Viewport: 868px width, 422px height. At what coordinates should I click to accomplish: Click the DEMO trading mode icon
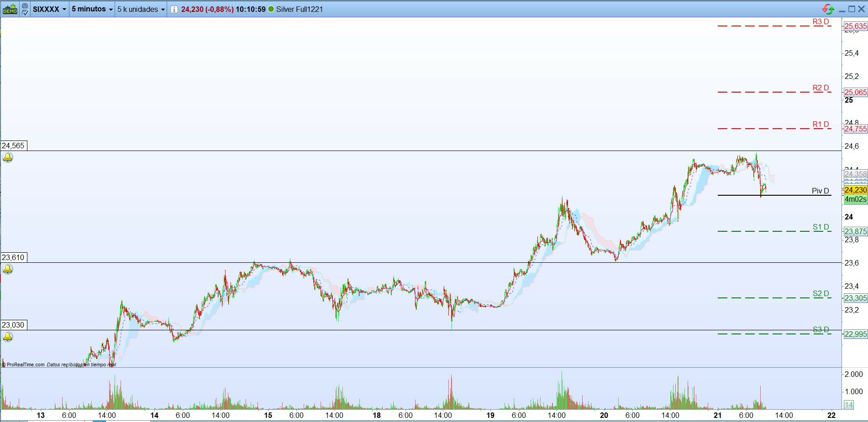(x=10, y=9)
